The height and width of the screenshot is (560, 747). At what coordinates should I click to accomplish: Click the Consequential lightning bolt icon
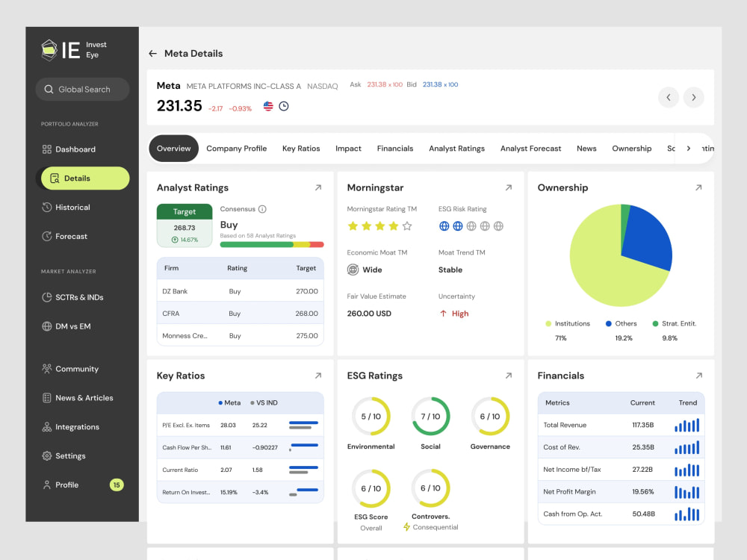(406, 527)
